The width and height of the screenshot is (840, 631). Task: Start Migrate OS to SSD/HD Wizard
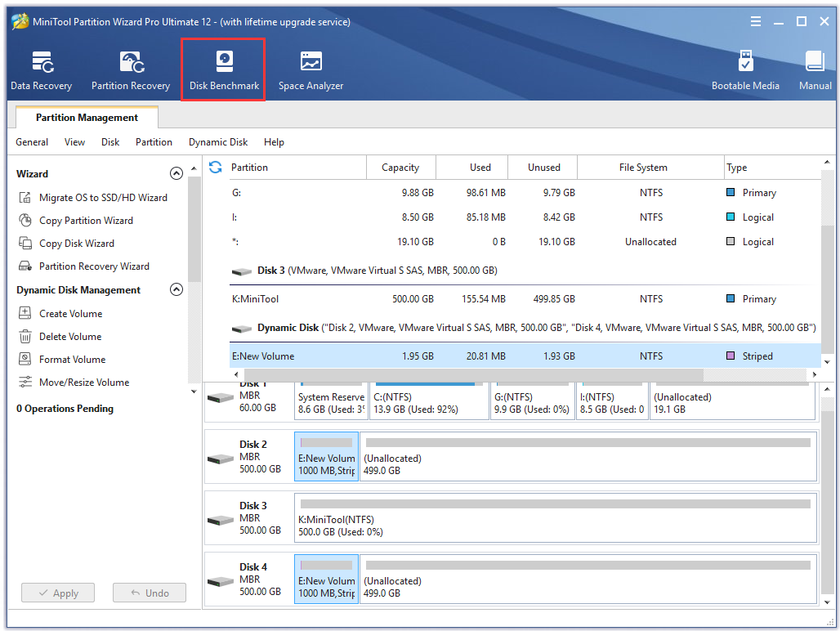tap(92, 198)
